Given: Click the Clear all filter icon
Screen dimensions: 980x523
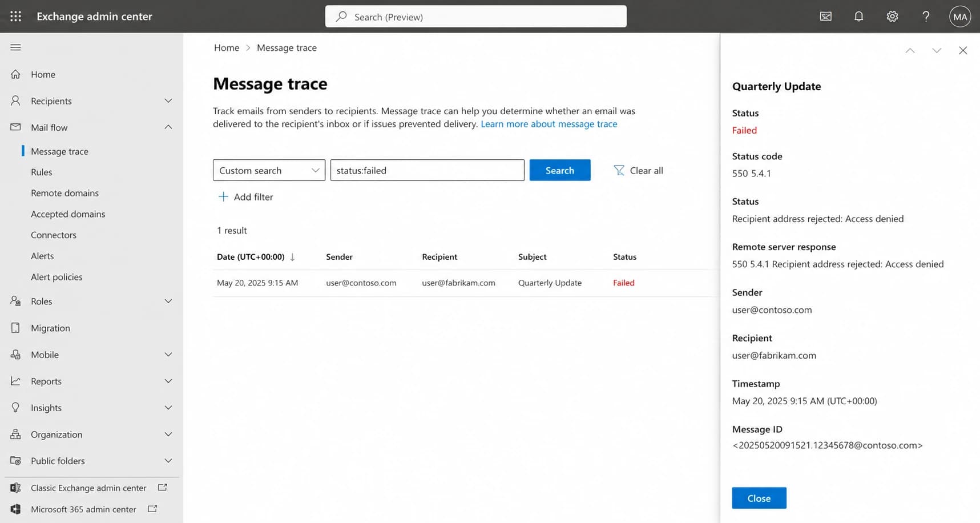Looking at the screenshot, I should click(x=619, y=170).
